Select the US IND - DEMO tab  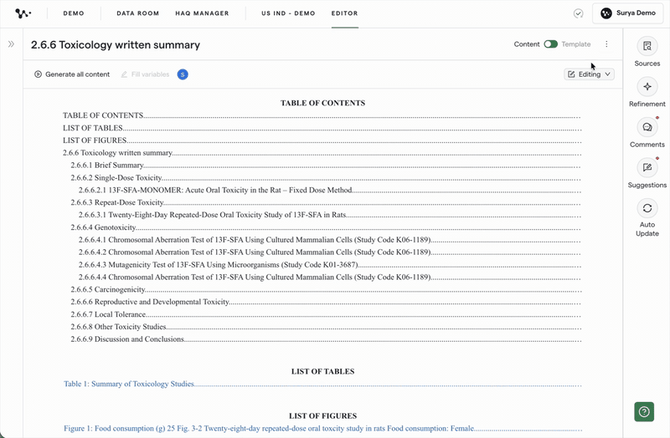tap(288, 13)
